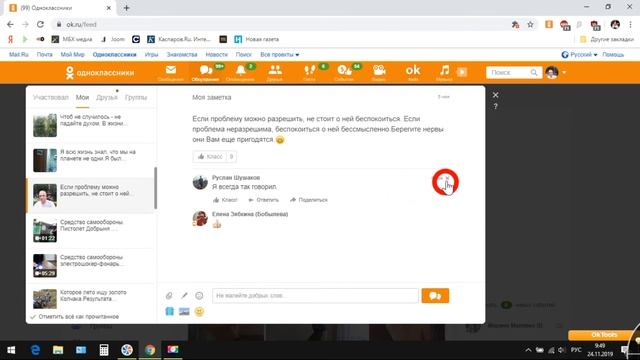The width and height of the screenshot is (640, 360).
Task: Click the yellow smiley icon
Action: [x=199, y=311]
